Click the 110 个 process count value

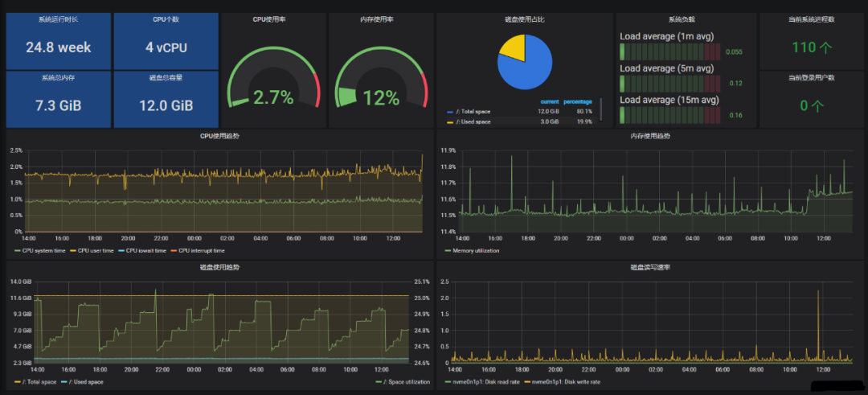[x=812, y=47]
